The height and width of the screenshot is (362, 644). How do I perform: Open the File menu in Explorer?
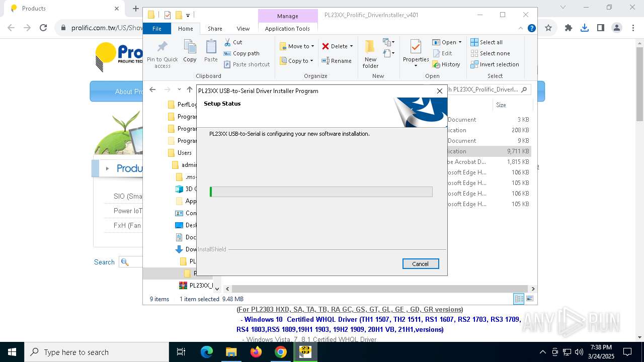(x=157, y=29)
